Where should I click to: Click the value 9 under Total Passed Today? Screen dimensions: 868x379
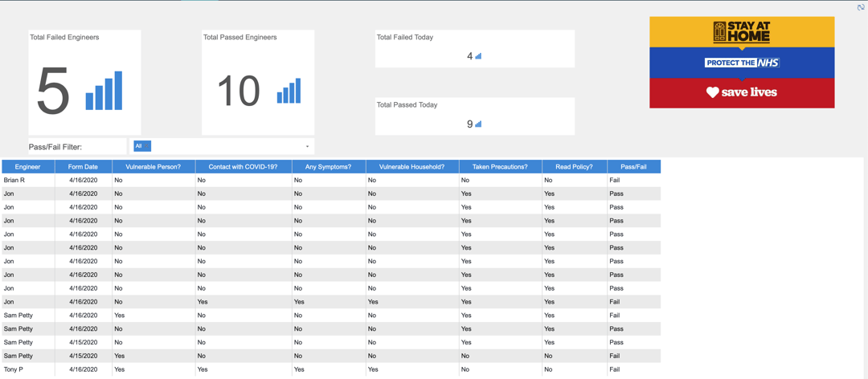tap(470, 124)
